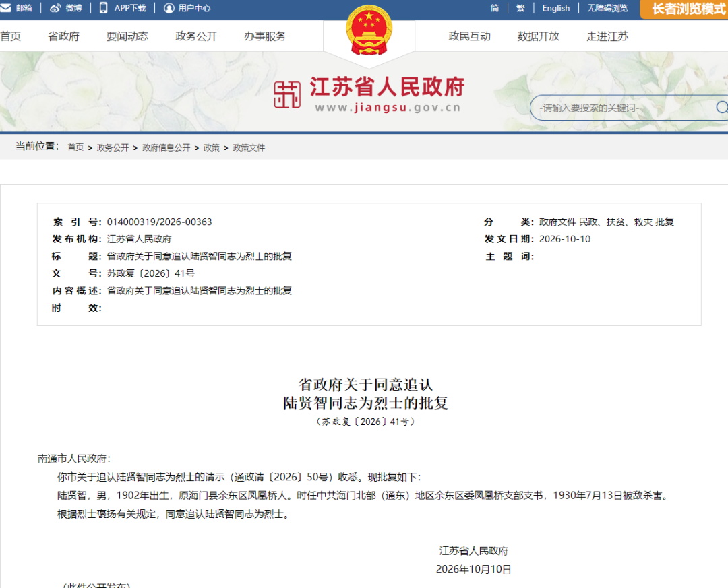This screenshot has height=588, width=728.
Task: Switch site language to English
Action: pyautogui.click(x=555, y=8)
